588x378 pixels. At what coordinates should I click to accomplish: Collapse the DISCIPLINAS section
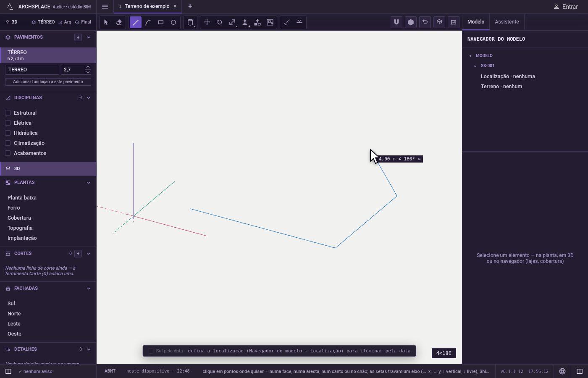[x=89, y=98]
